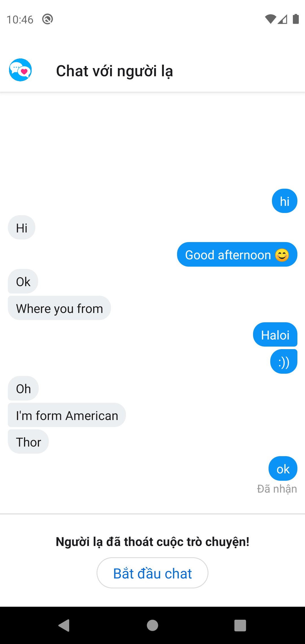Tap the "Good afternoon" sent message bubble
Screen dimensions: 305x644
tap(237, 254)
